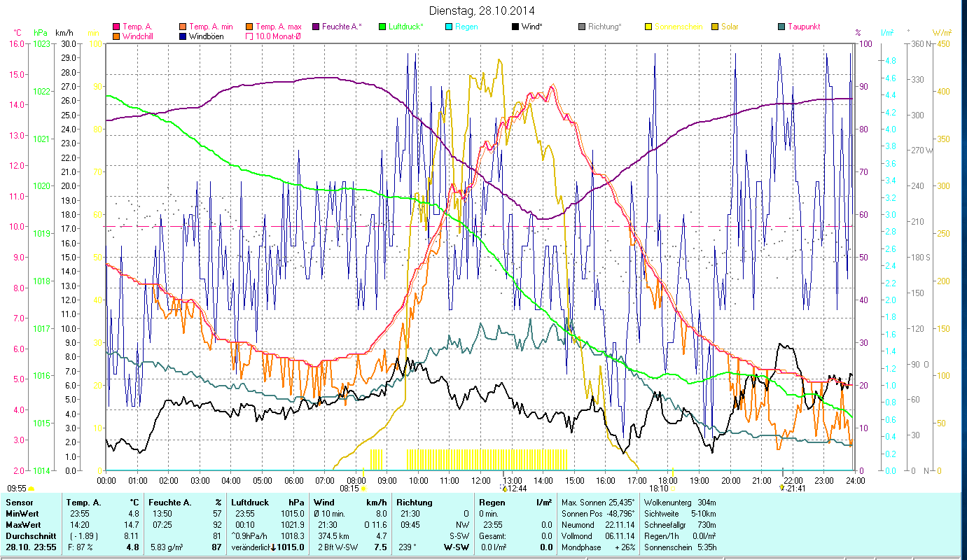The image size is (967, 560).
Task: Click the Regen/1h 0.0l/m² entry
Action: click(x=680, y=535)
